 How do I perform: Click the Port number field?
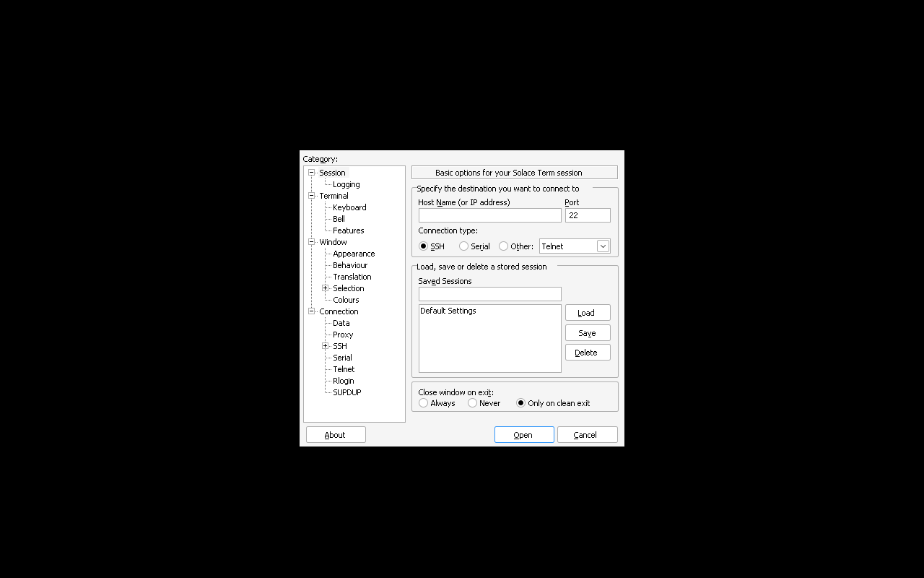(x=588, y=215)
